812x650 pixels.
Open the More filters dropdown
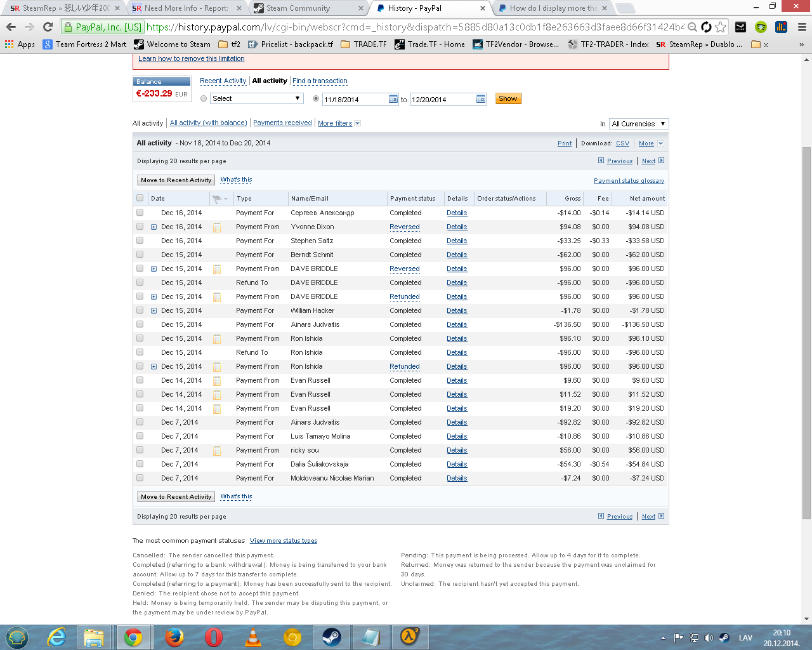(339, 123)
